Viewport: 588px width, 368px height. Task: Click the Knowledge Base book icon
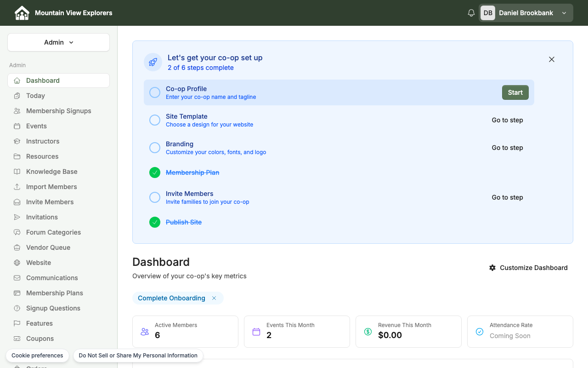point(17,172)
